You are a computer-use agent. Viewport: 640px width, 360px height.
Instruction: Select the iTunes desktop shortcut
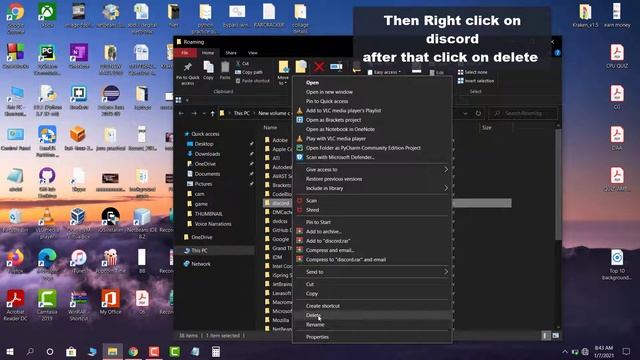coord(79,261)
